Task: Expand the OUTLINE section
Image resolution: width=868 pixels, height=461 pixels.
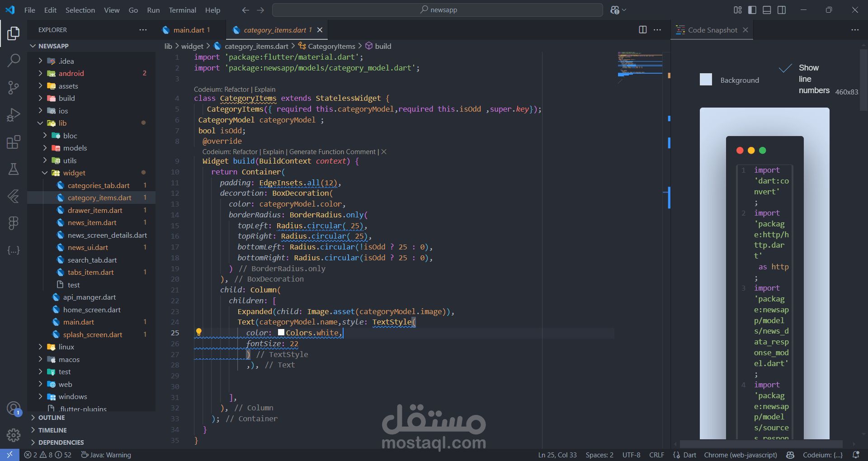Action: coord(91,418)
